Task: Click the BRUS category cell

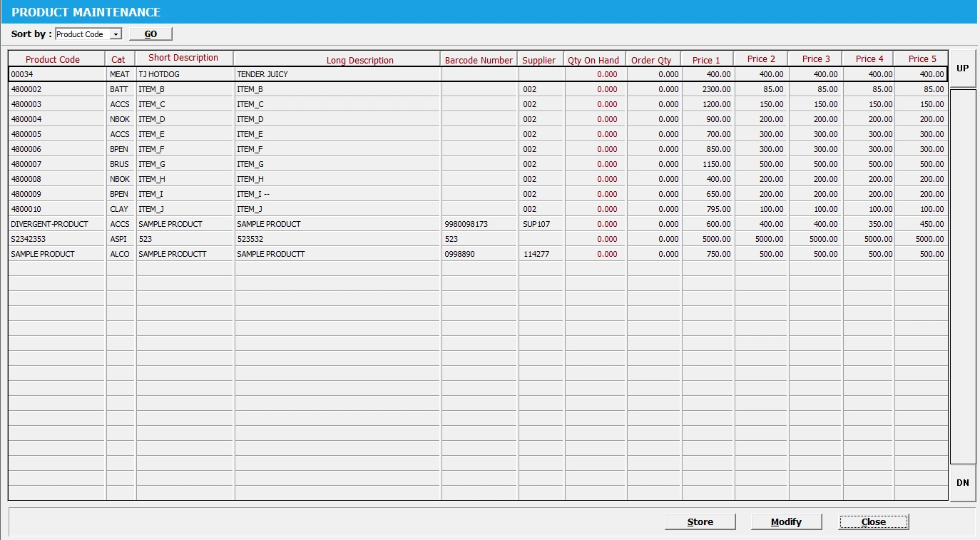Action: pos(121,164)
